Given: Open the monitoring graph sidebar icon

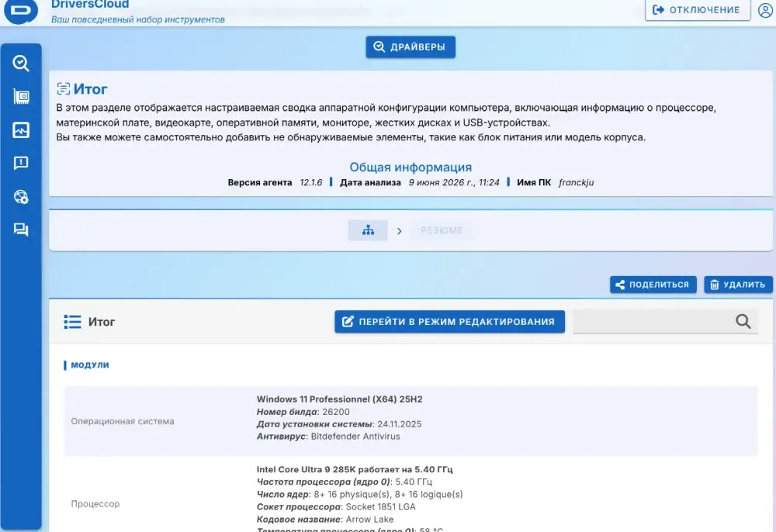Looking at the screenshot, I should [x=21, y=130].
